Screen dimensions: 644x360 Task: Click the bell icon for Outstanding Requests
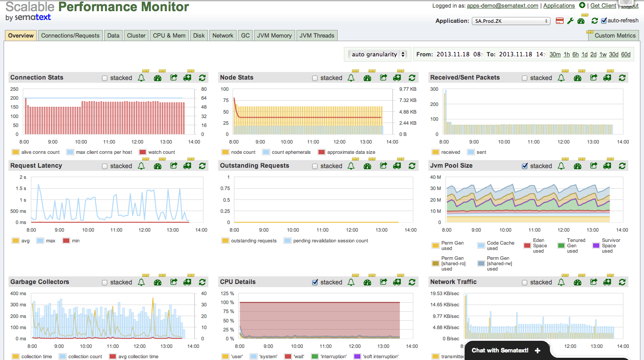point(351,166)
